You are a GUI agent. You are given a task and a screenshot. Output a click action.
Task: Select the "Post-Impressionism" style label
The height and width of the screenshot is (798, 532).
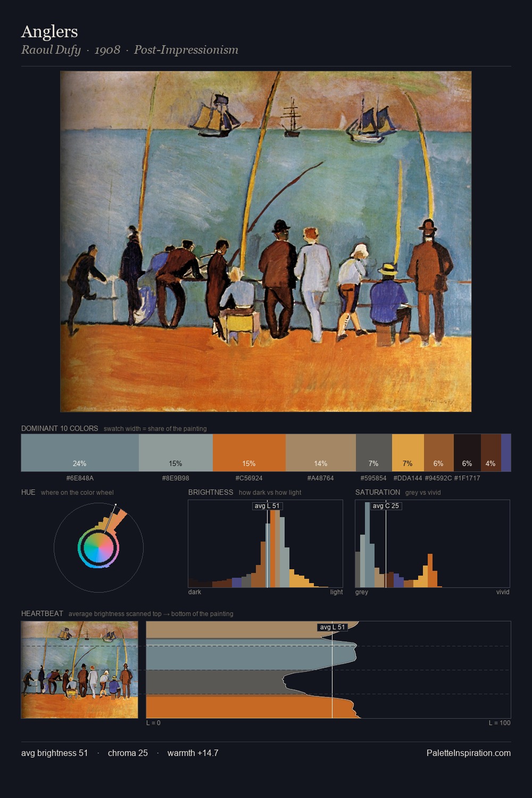click(186, 50)
